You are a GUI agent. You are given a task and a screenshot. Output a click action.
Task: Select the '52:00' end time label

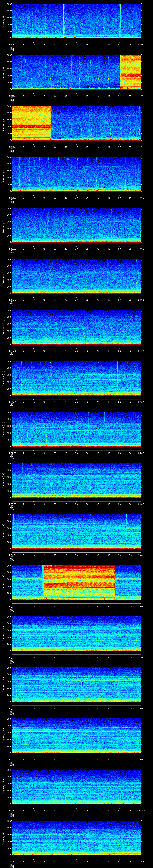click(x=141, y=402)
